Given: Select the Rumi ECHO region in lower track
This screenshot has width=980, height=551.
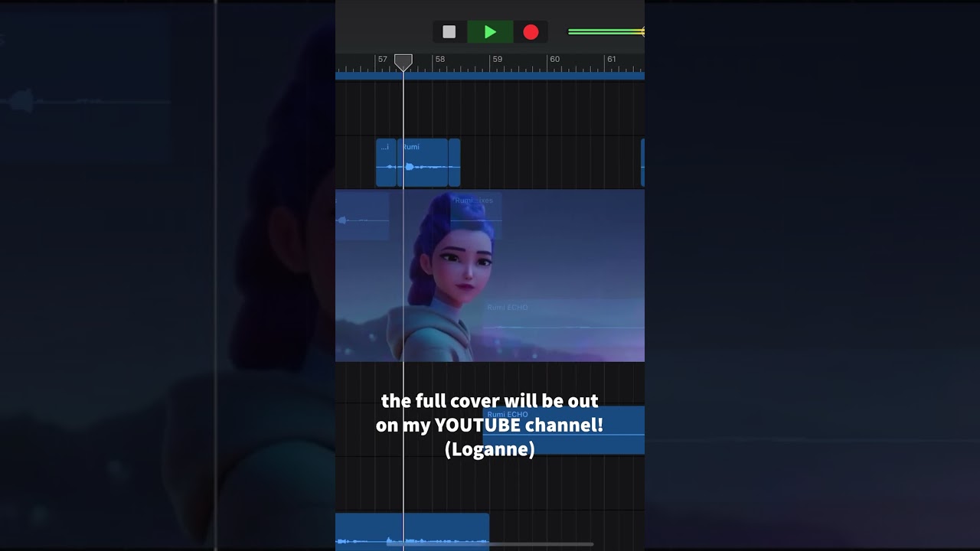Looking at the screenshot, I should tap(563, 431).
